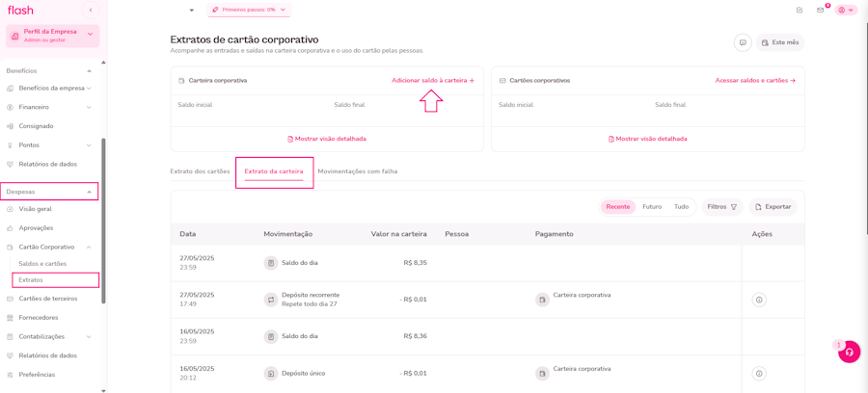Screen dimensions: 868x393
Task: Click the R$ 8,35 value
Action: 415,263
